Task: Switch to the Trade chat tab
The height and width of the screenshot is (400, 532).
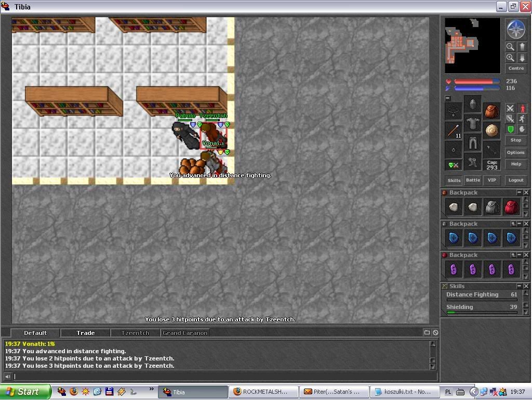Action: tap(85, 333)
